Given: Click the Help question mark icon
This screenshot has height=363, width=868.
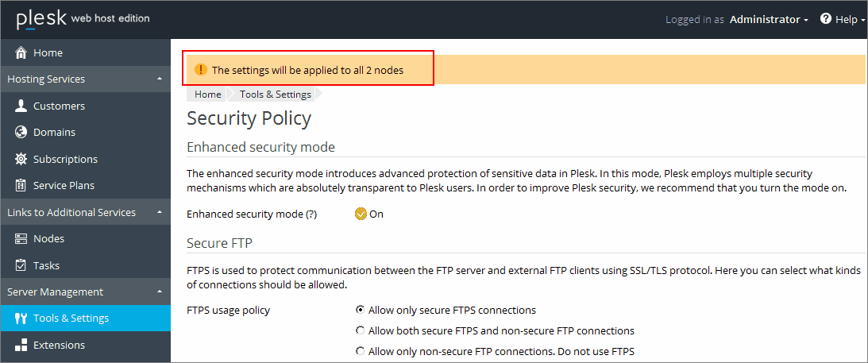Looking at the screenshot, I should [826, 19].
